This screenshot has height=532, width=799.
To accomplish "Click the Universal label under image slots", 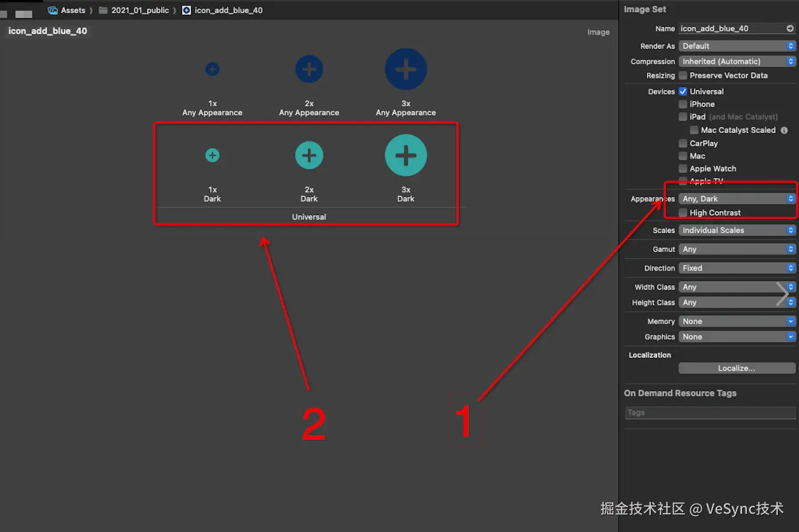I will pos(309,217).
